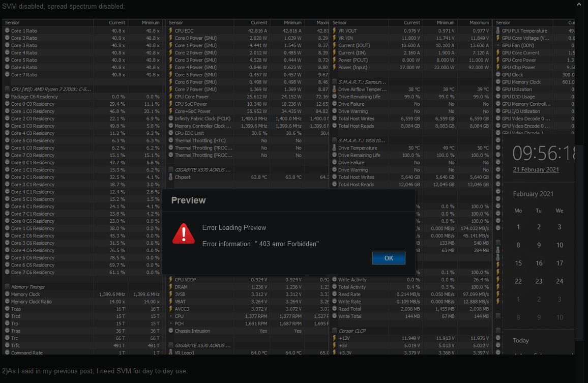
Task: Select the GPU Memory Clock row
Action: tap(535, 82)
